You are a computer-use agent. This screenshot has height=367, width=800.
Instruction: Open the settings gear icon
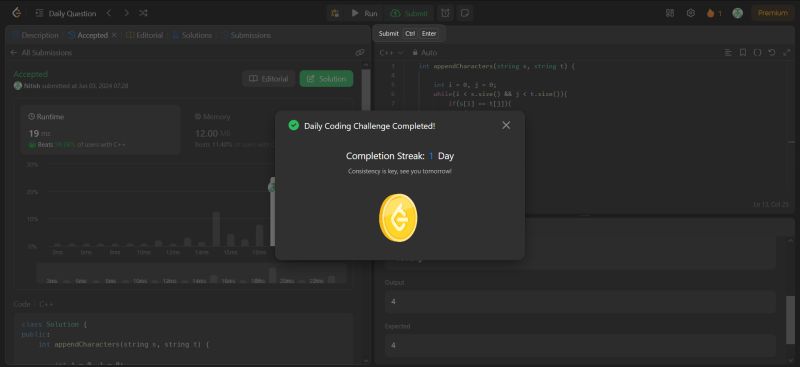click(691, 13)
